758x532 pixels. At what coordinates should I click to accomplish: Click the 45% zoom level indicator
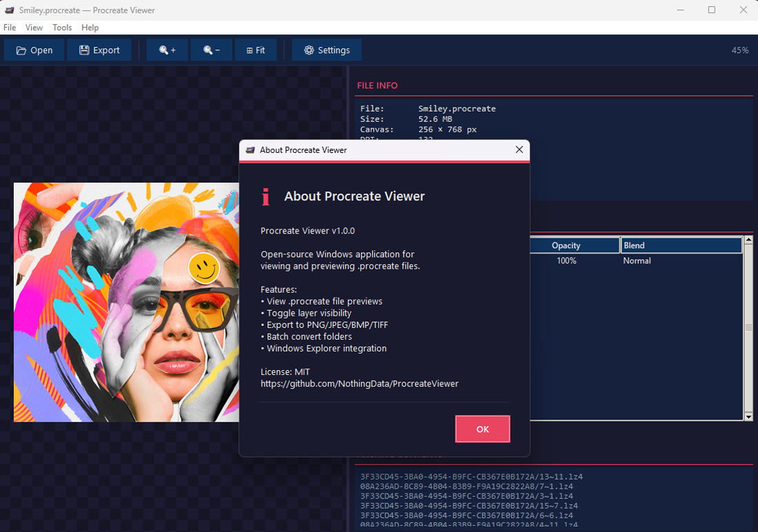click(x=739, y=49)
